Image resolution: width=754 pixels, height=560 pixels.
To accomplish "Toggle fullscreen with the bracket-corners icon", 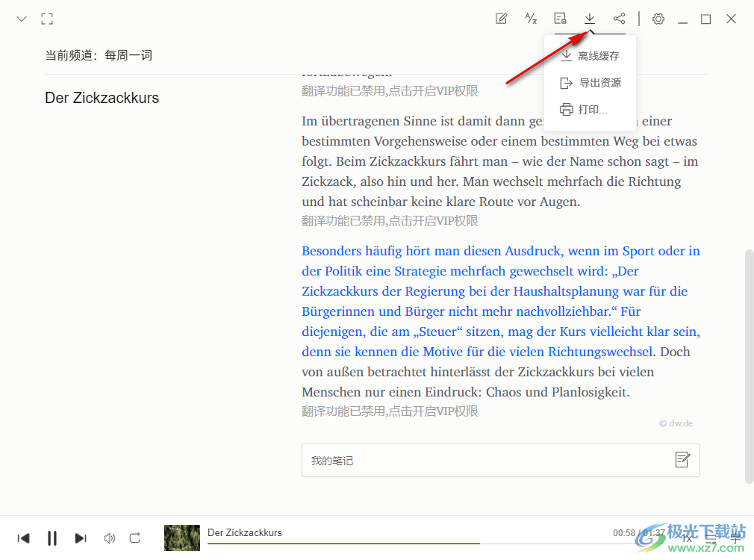I will coord(47,19).
